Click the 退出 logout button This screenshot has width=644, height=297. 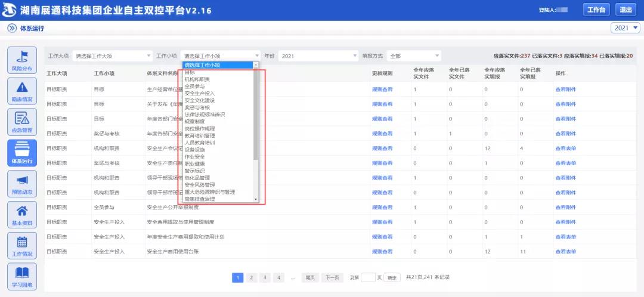coord(626,10)
